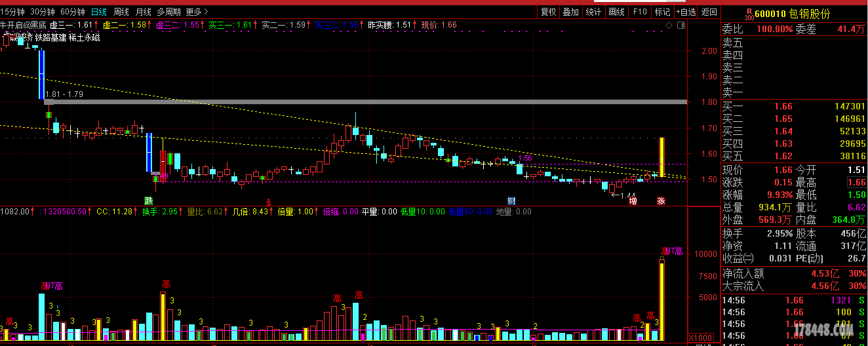Image resolution: width=868 pixels, height=346 pixels.
Task: Click the 实三一: 1.61 indicator value
Action: pos(231,25)
